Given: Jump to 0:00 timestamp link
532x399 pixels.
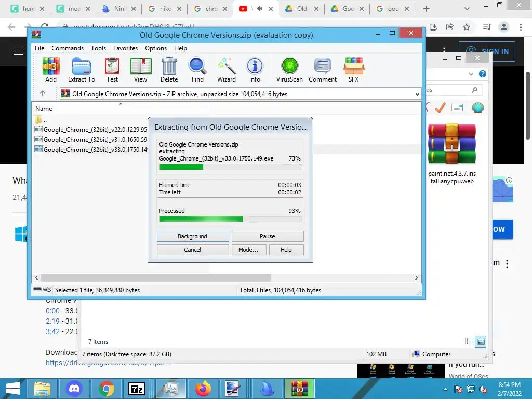Looking at the screenshot, I should point(52,311).
